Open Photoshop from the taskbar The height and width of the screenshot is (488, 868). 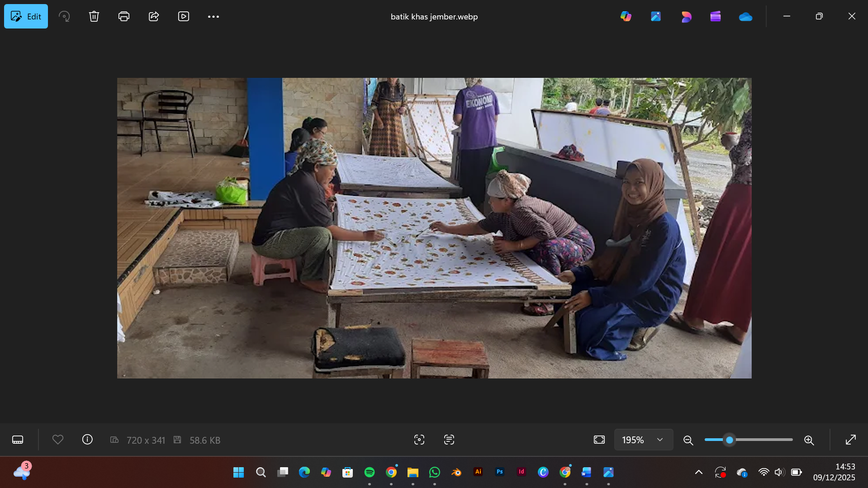coord(499,472)
